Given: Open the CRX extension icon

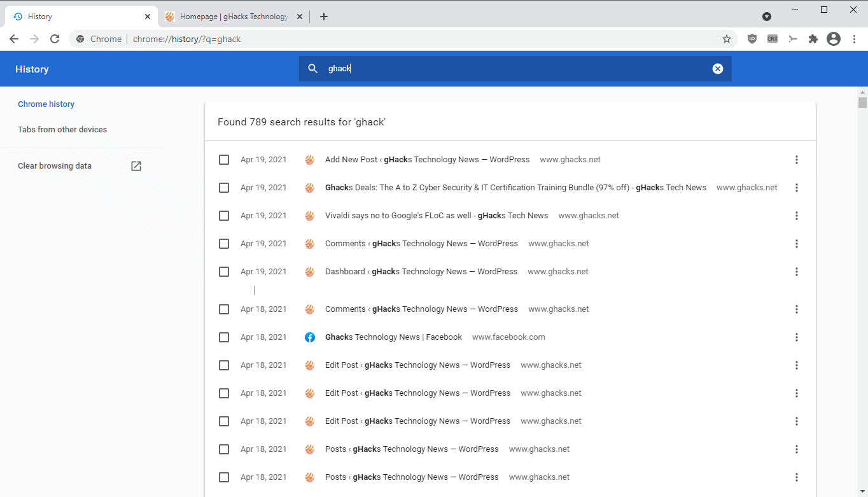Looking at the screenshot, I should [773, 39].
